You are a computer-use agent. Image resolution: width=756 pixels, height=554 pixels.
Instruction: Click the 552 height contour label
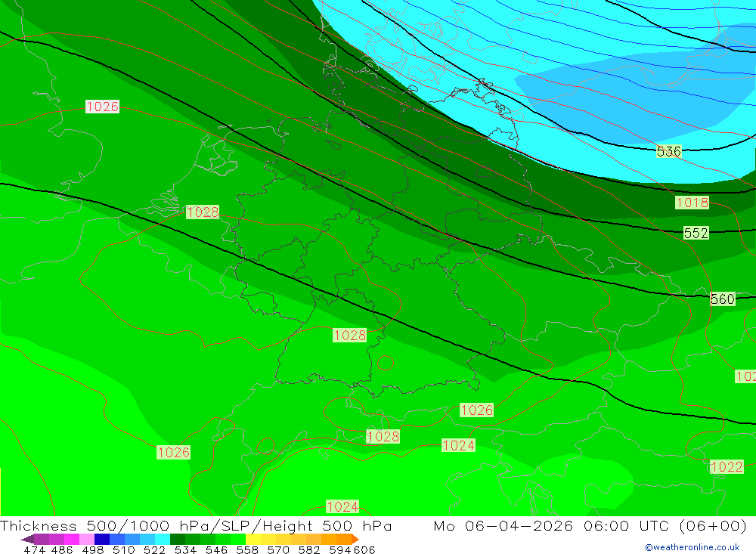pos(696,234)
